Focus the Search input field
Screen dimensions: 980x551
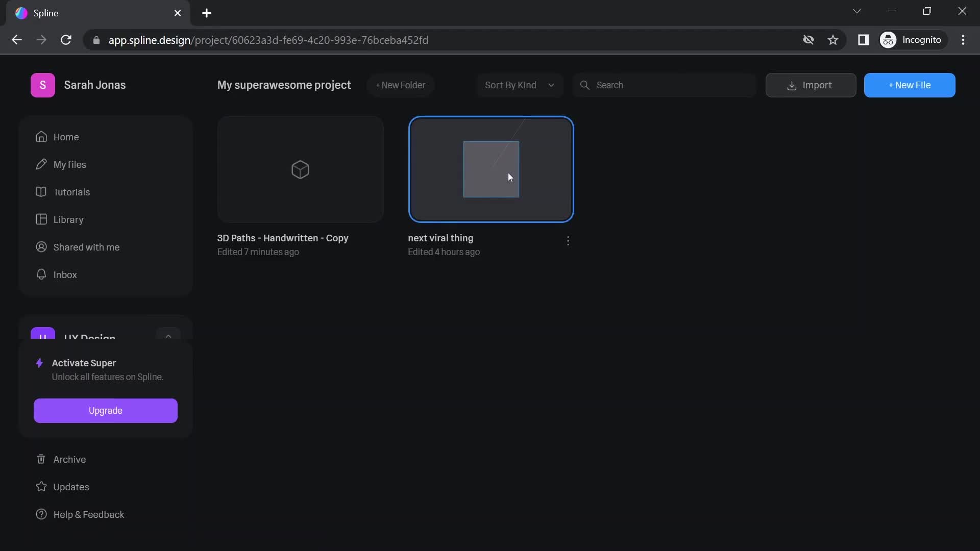(x=664, y=85)
